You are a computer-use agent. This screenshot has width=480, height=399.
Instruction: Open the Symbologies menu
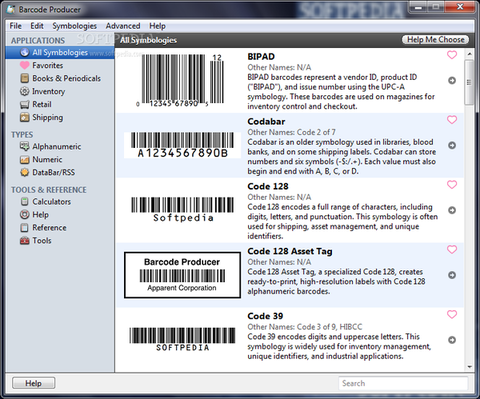tap(74, 26)
